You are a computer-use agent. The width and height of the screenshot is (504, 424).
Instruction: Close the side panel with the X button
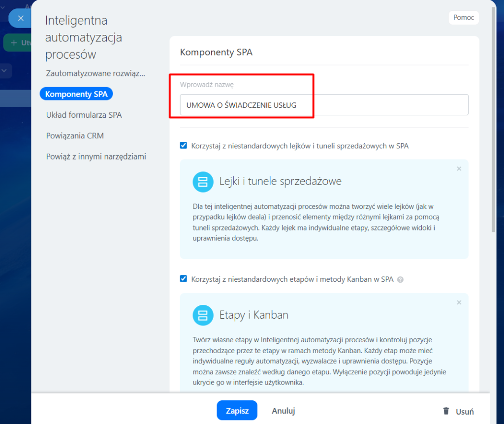click(x=20, y=18)
